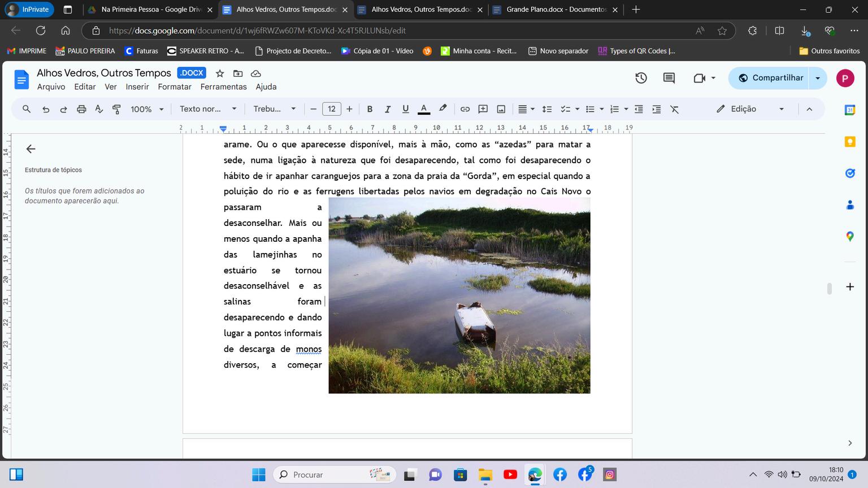Open the paragraph style dropdown
868x488 pixels.
209,109
